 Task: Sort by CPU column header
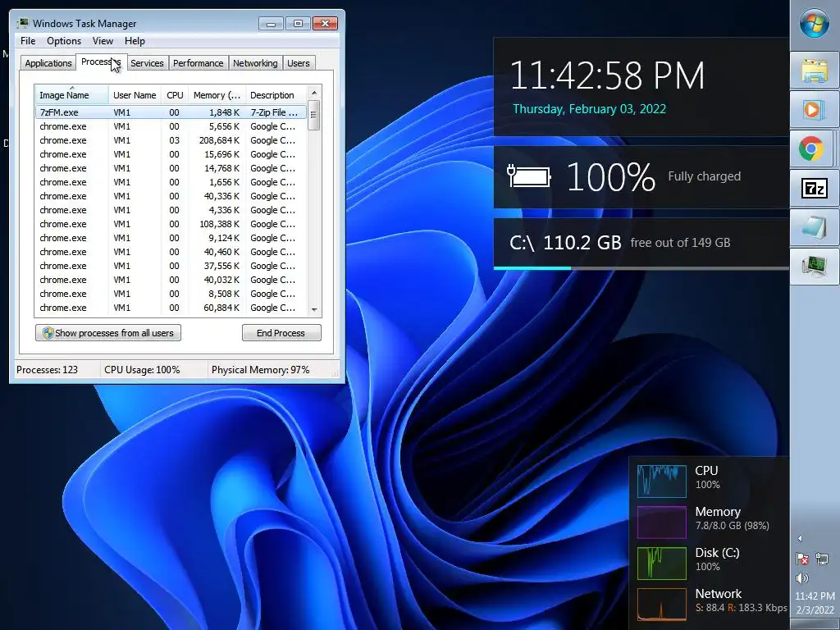click(175, 95)
